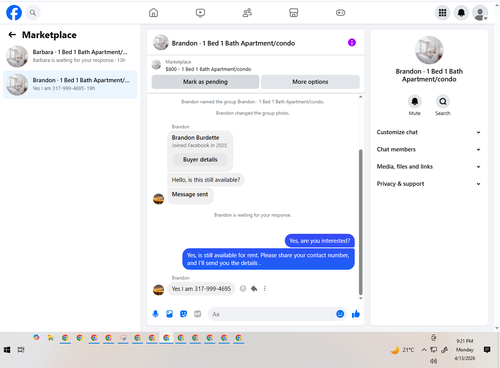Click the chat scrollbar up arrow

(360, 97)
